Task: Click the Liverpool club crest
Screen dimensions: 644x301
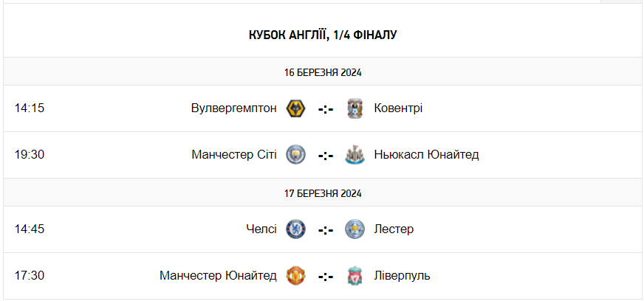Action: coord(355,275)
